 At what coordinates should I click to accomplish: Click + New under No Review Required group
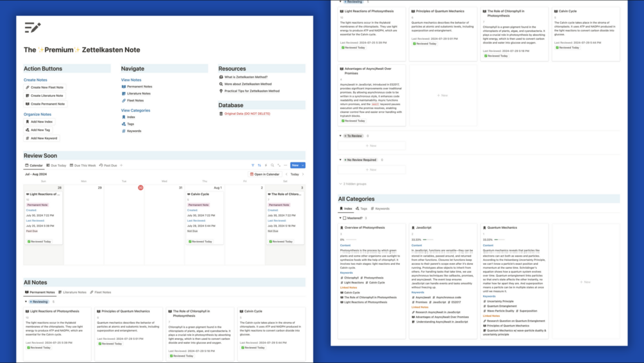click(371, 169)
